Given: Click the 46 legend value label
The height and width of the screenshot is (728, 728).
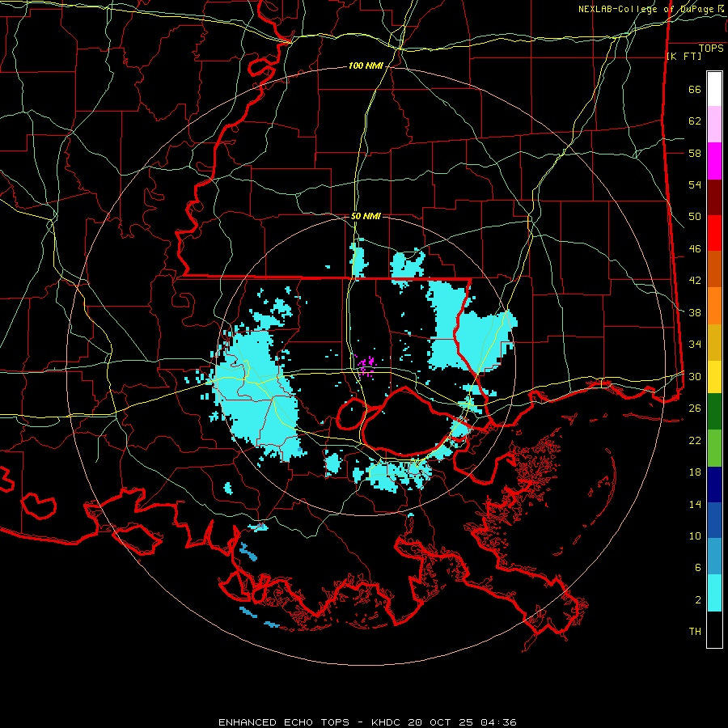Looking at the screenshot, I should click(x=695, y=249).
